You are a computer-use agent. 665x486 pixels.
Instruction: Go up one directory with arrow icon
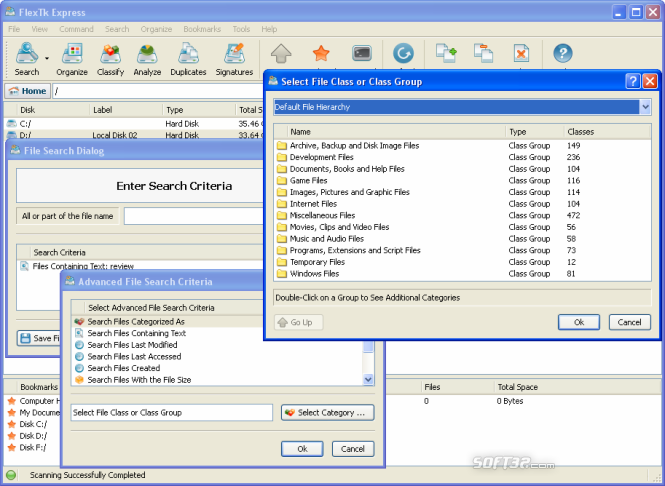click(281, 54)
